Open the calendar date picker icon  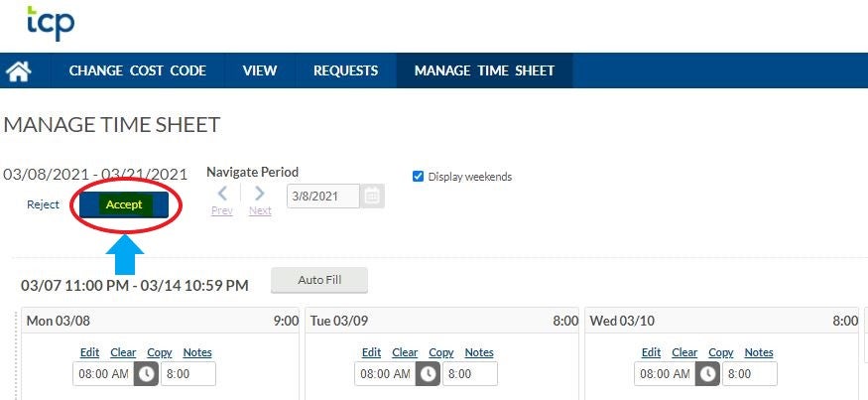click(x=372, y=196)
